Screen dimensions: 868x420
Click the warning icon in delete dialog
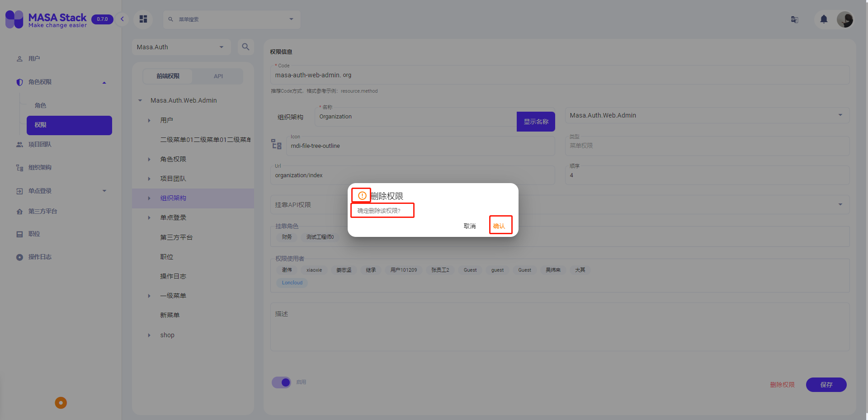click(x=361, y=195)
